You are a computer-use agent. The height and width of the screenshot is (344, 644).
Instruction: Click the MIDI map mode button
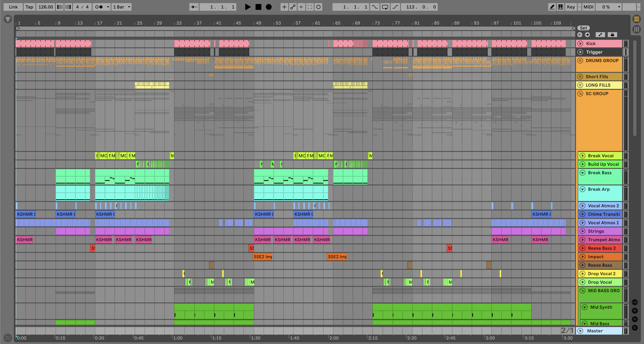coord(588,7)
